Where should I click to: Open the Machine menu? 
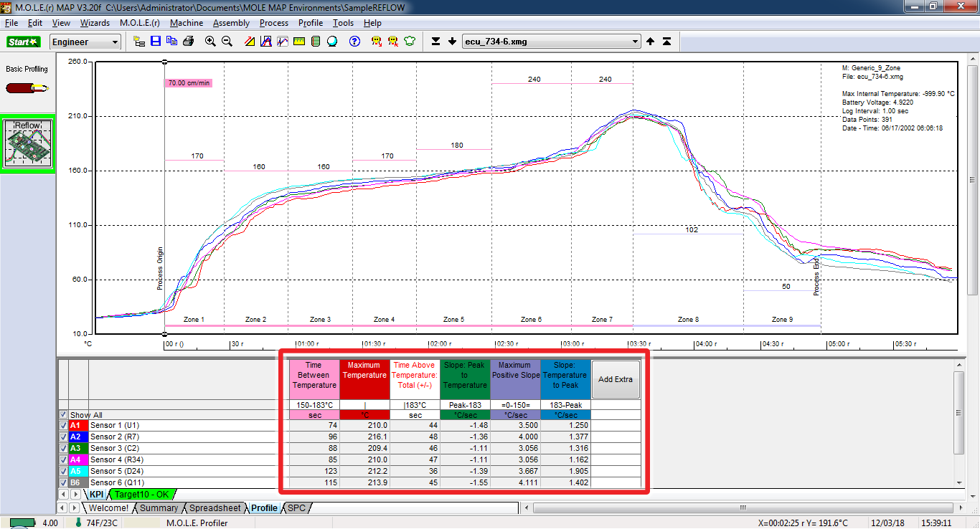point(187,23)
